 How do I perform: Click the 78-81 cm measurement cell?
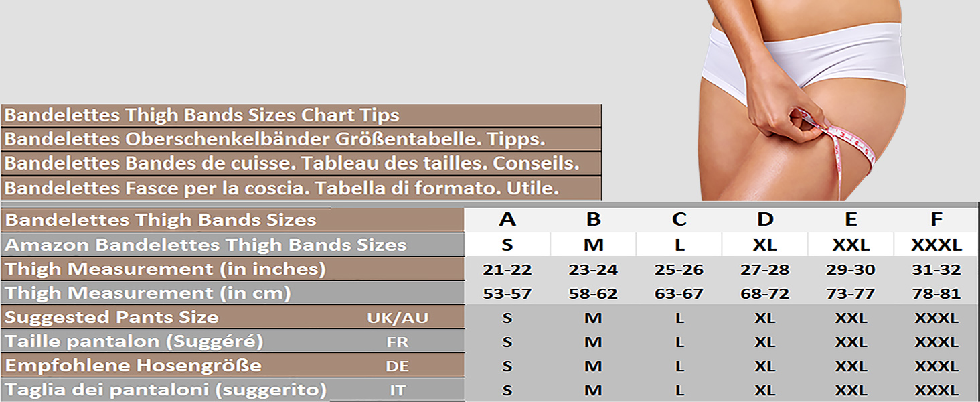(x=936, y=294)
